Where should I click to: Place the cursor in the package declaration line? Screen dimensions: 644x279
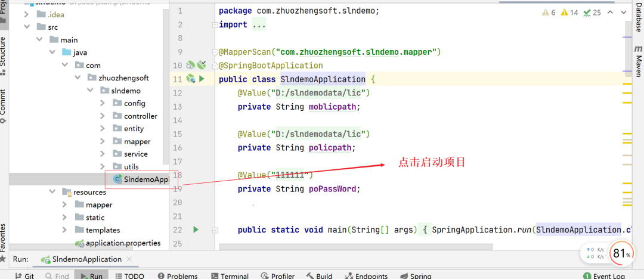point(299,11)
